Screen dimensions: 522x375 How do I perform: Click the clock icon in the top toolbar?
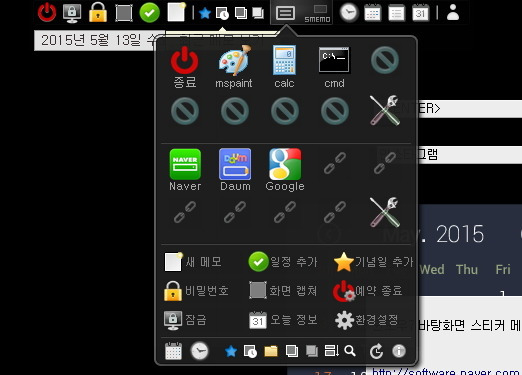click(348, 13)
